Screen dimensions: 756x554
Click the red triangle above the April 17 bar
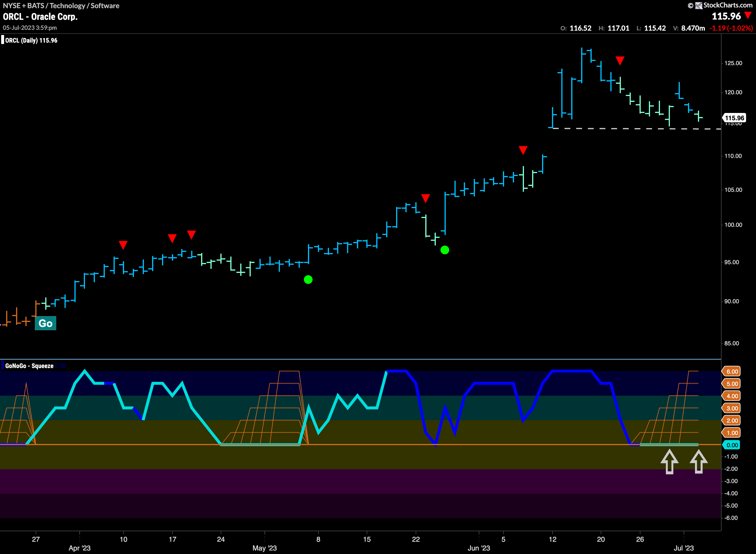click(x=172, y=238)
